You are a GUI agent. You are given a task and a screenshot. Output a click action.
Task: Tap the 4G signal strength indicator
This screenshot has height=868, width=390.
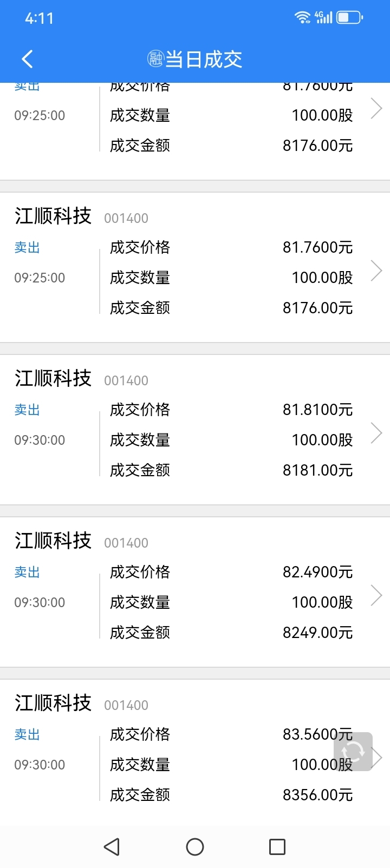(323, 17)
